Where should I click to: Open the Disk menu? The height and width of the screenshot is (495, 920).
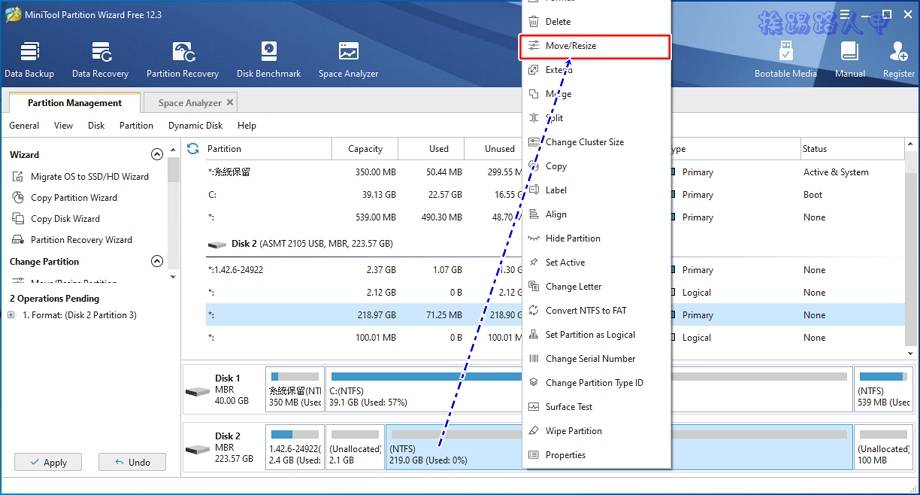pos(96,126)
